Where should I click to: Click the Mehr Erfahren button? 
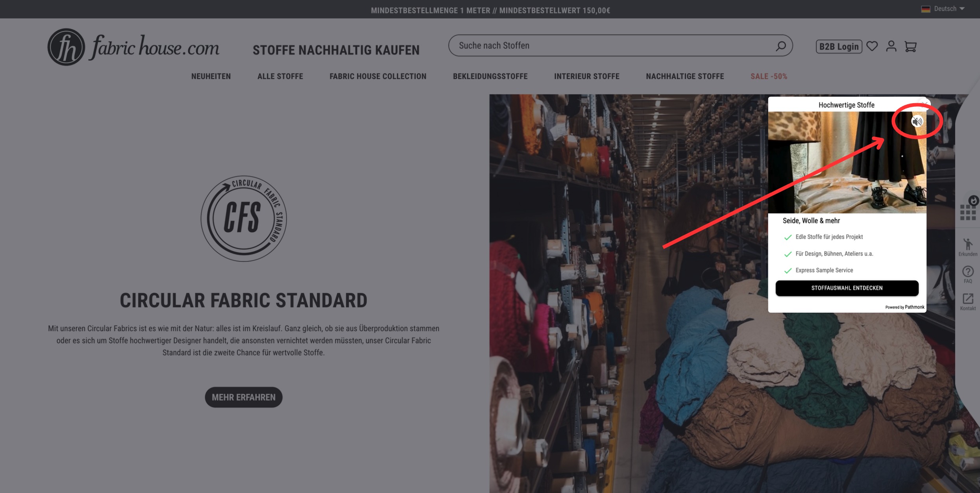244,397
